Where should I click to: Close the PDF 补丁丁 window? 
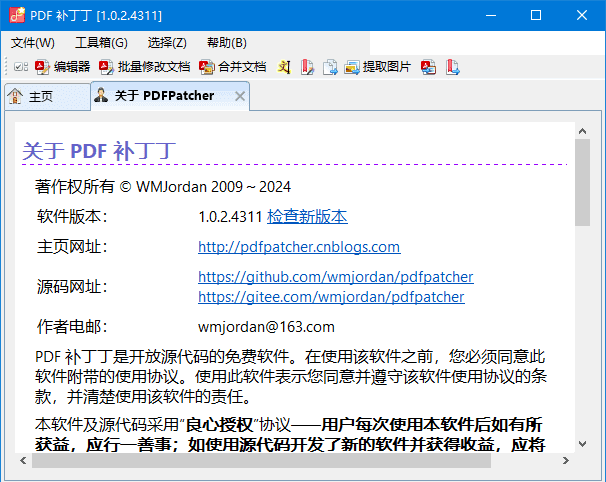click(x=582, y=15)
